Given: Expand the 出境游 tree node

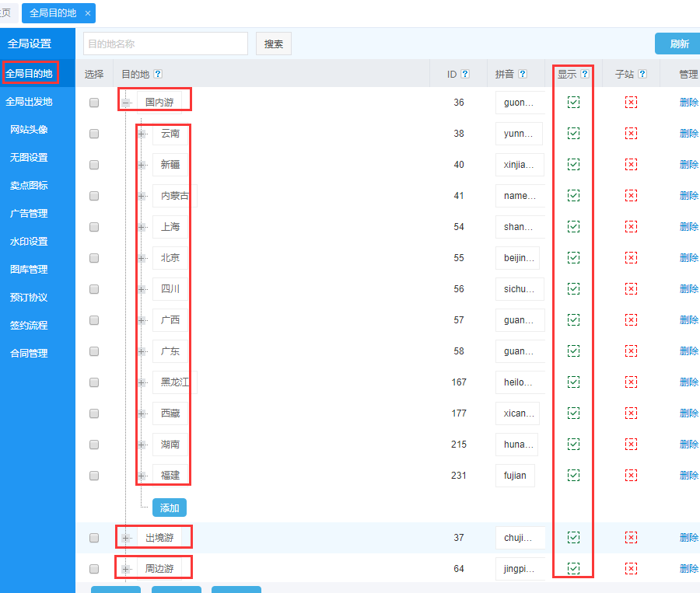Looking at the screenshot, I should pos(126,538).
